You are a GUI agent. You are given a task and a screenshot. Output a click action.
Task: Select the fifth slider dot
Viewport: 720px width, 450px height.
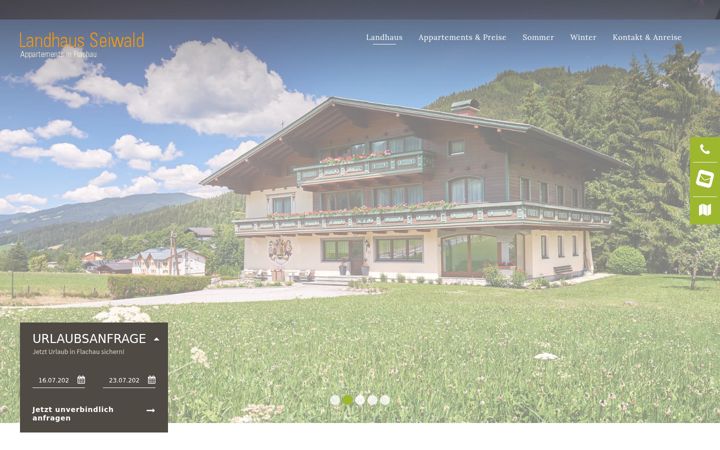click(385, 400)
